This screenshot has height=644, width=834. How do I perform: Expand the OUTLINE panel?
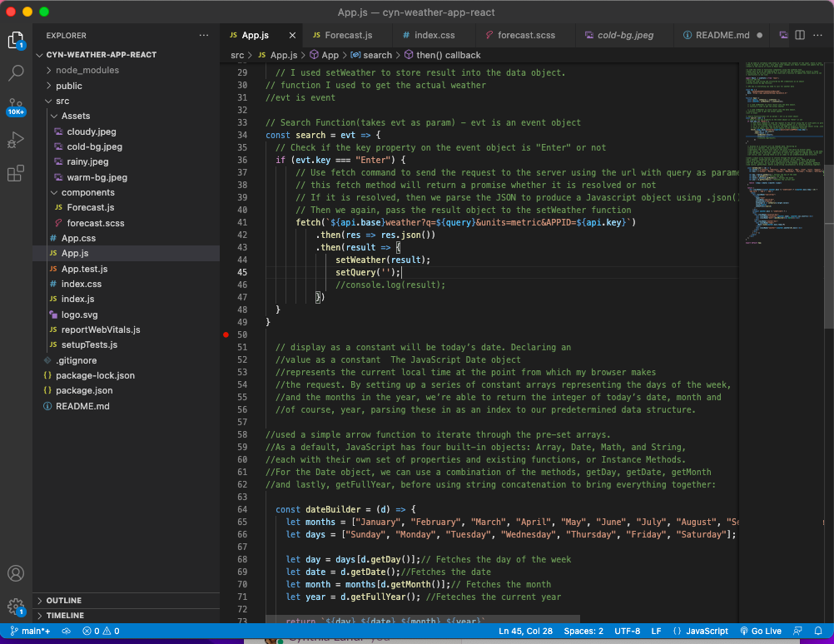coord(63,600)
